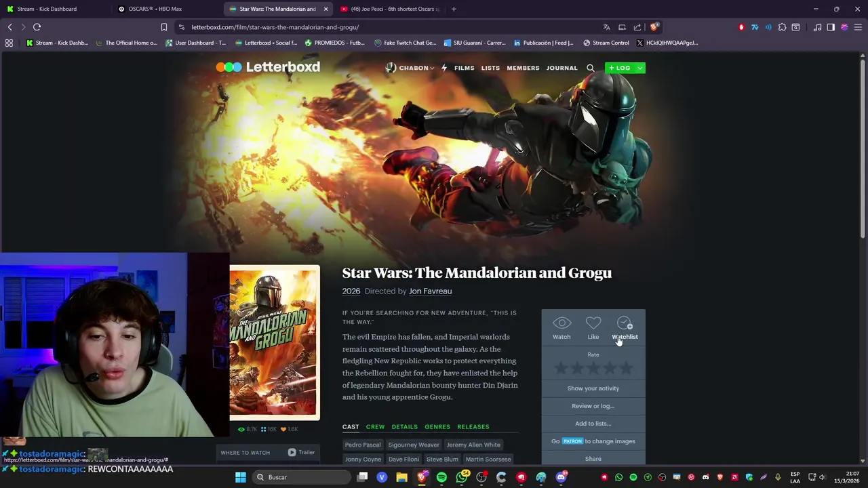
Task: Select cast member Steve Blum
Action: [x=442, y=460]
